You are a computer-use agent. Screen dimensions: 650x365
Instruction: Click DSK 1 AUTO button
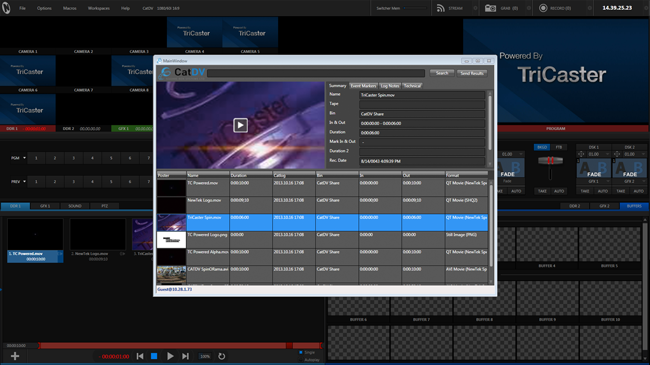pyautogui.click(x=602, y=191)
